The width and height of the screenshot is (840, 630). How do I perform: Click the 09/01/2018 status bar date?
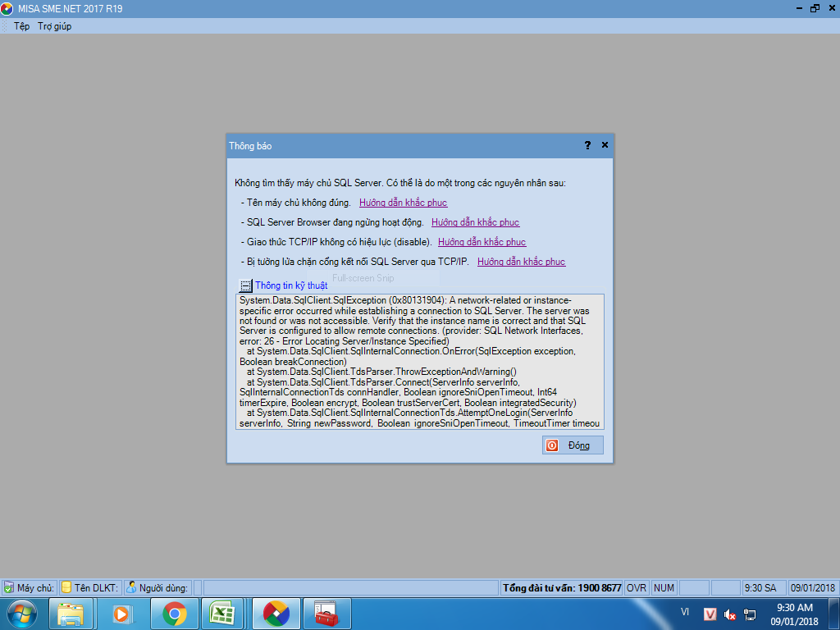coord(813,587)
